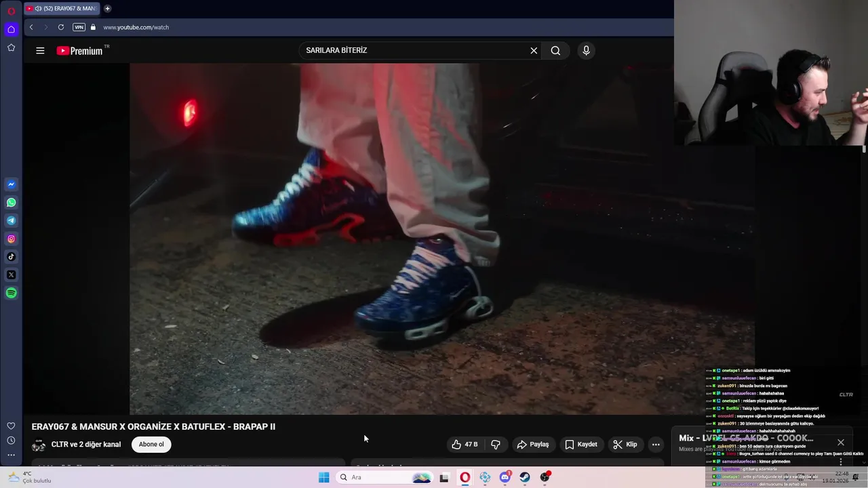Like the video (47 B)

pos(465,445)
